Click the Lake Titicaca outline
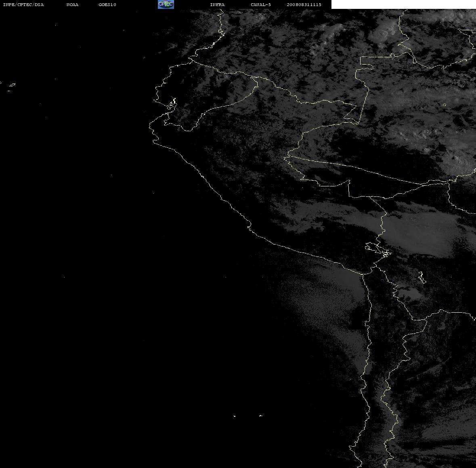The image size is (476, 468). (x=378, y=249)
